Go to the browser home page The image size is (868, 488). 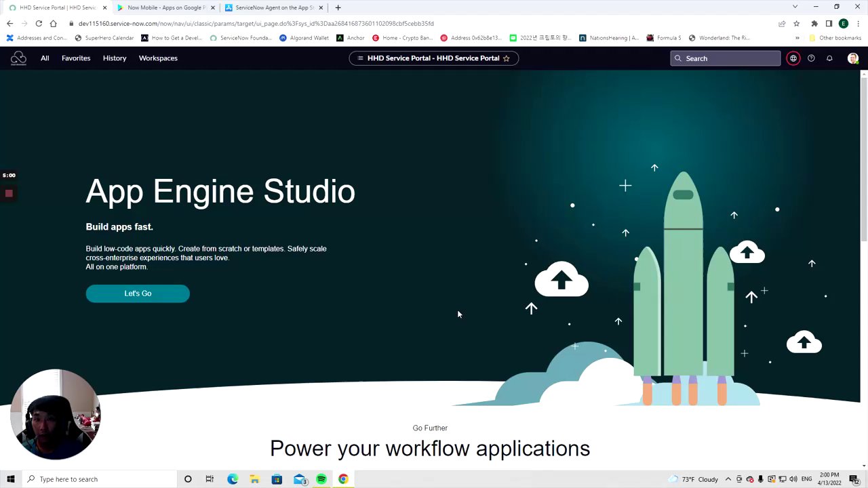[53, 23]
